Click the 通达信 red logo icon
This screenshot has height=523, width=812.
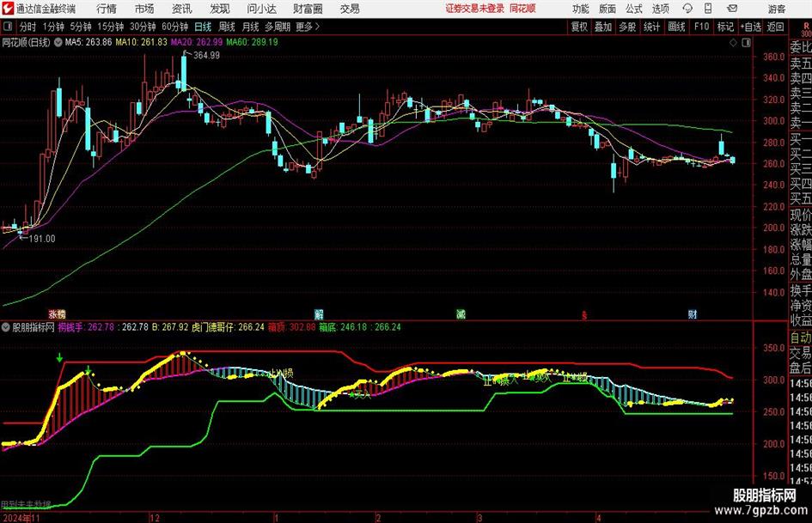[x=8, y=9]
